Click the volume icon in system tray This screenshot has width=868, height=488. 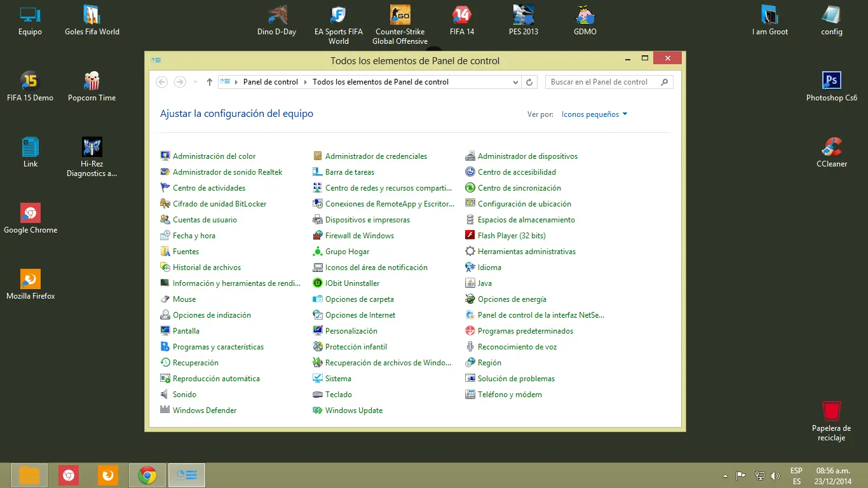[775, 476]
